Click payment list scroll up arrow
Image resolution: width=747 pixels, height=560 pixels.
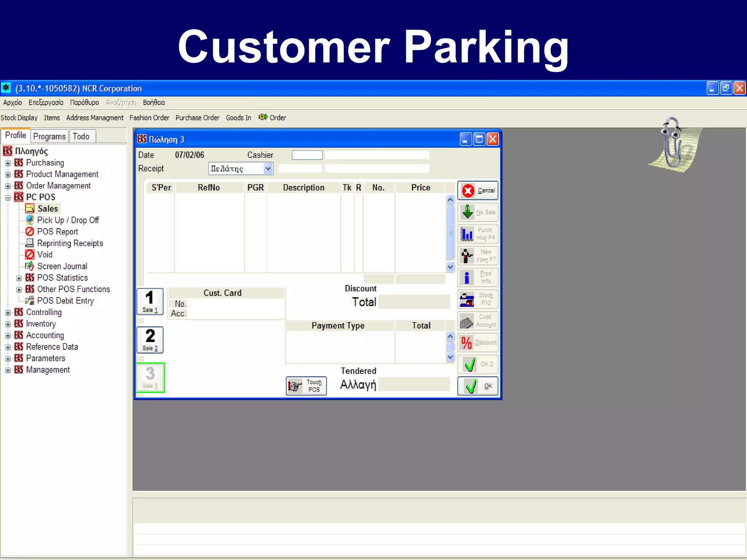click(450, 337)
